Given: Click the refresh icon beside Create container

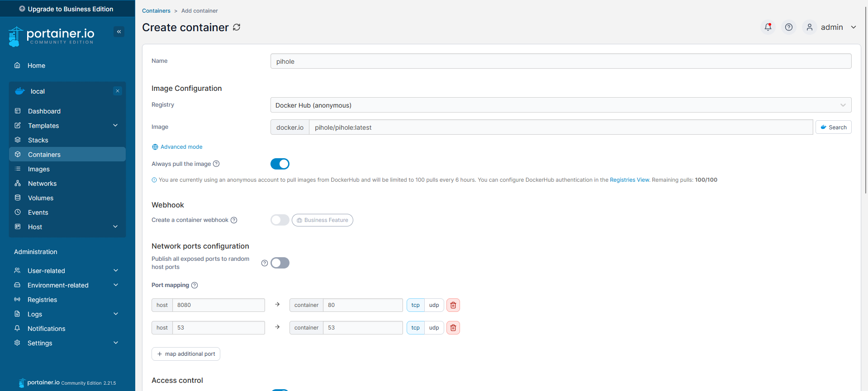Looking at the screenshot, I should click(237, 28).
